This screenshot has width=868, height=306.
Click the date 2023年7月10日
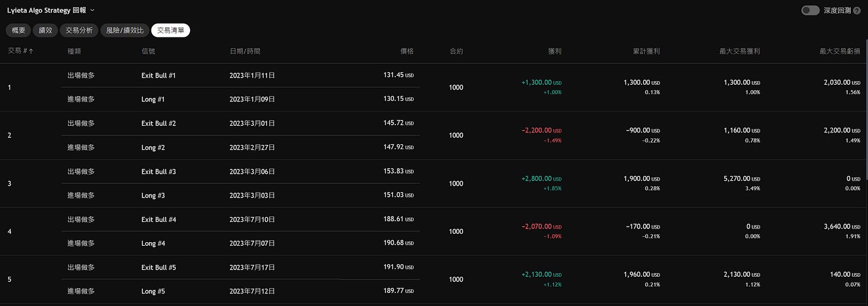point(252,220)
